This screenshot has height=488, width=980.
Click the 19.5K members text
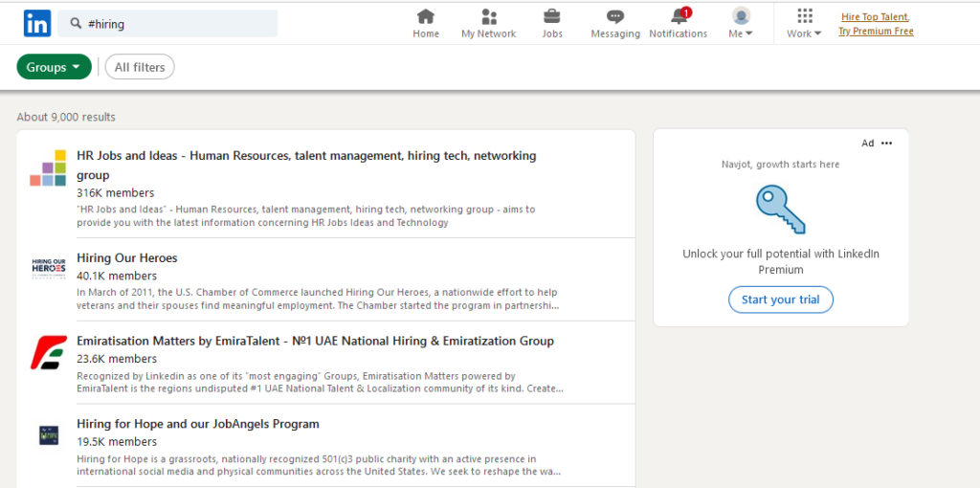click(117, 442)
